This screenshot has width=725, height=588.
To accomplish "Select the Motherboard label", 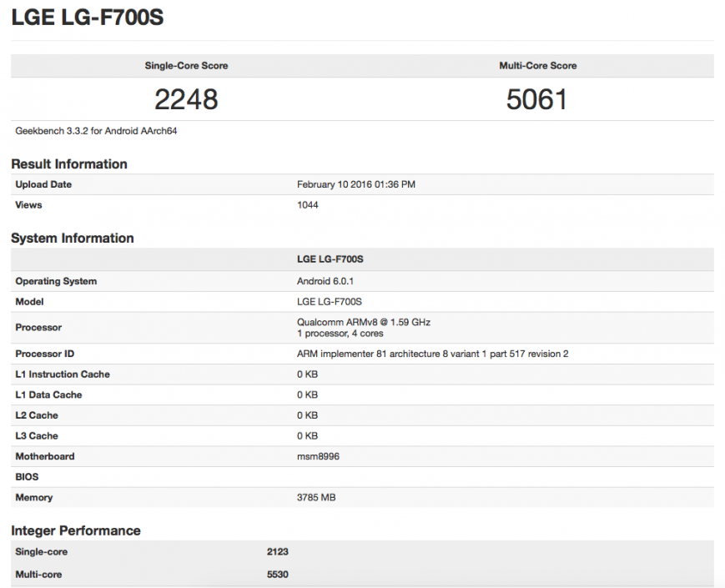I will point(45,456).
